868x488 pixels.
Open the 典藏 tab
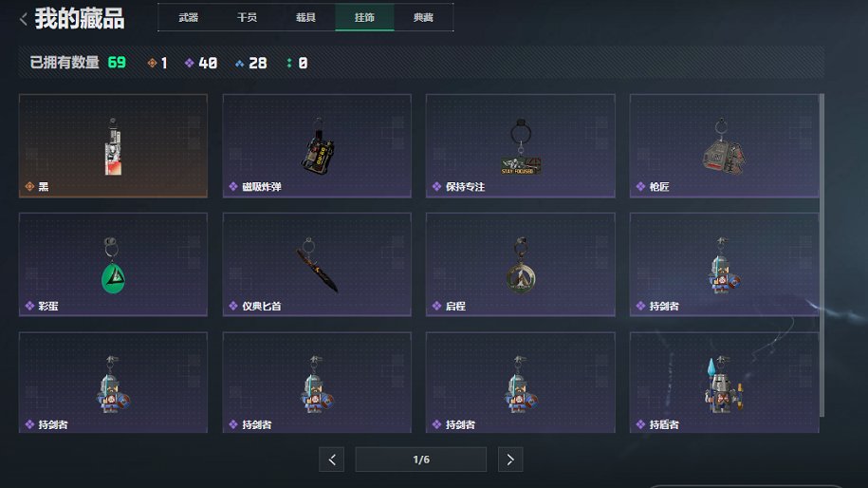pos(423,17)
